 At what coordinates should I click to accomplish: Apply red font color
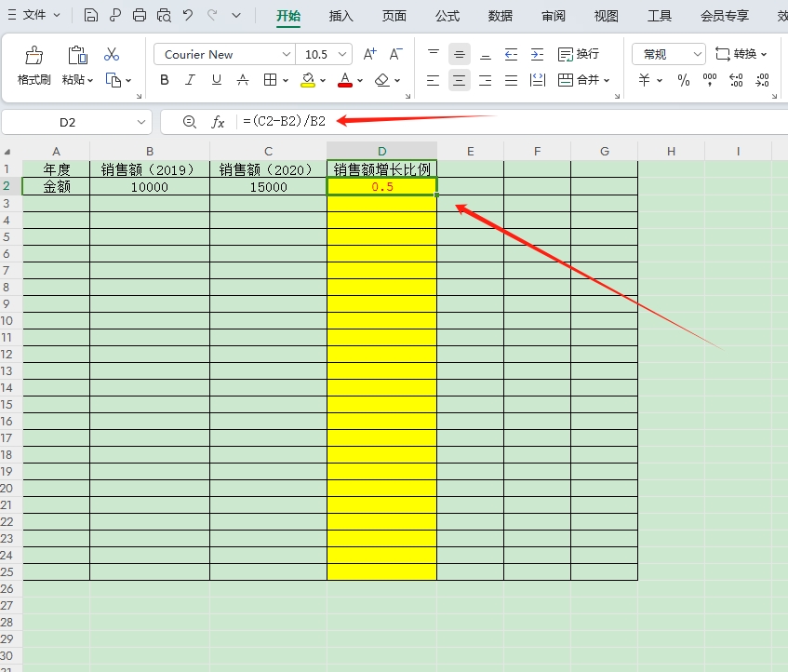(345, 80)
